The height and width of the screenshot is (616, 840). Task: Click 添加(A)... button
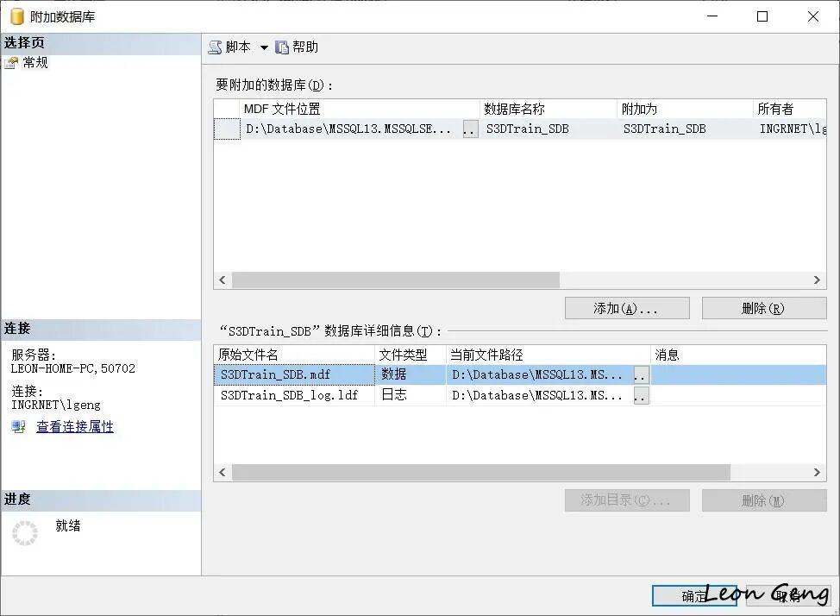click(627, 308)
